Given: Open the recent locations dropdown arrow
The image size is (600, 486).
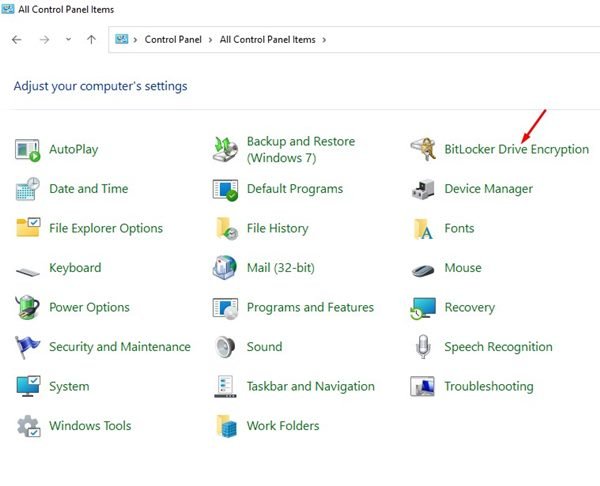Looking at the screenshot, I should click(68, 39).
